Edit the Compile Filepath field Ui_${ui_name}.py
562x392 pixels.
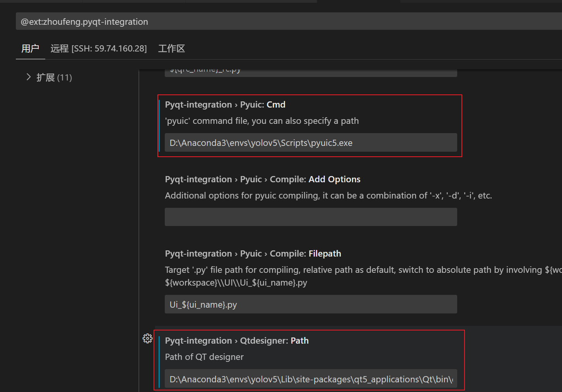[x=311, y=304]
